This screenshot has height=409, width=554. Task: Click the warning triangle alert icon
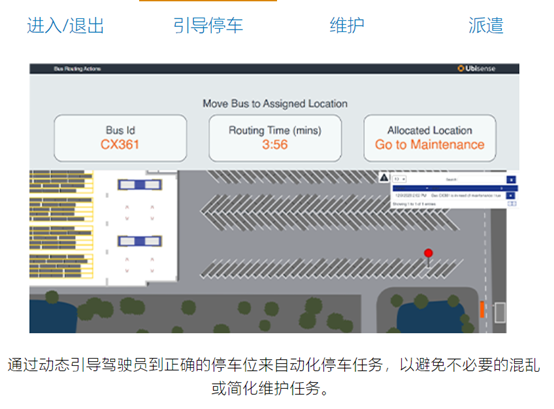pyautogui.click(x=384, y=178)
